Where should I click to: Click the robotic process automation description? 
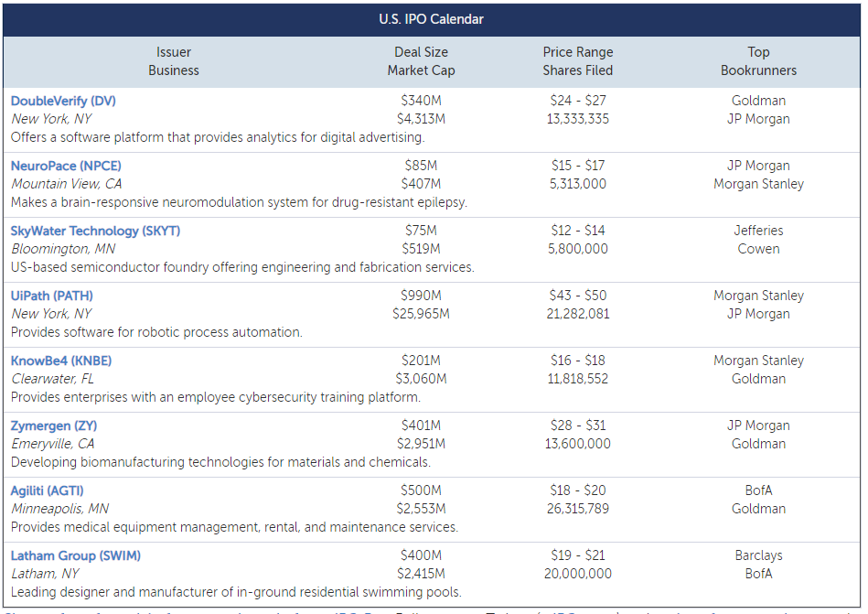156,332
